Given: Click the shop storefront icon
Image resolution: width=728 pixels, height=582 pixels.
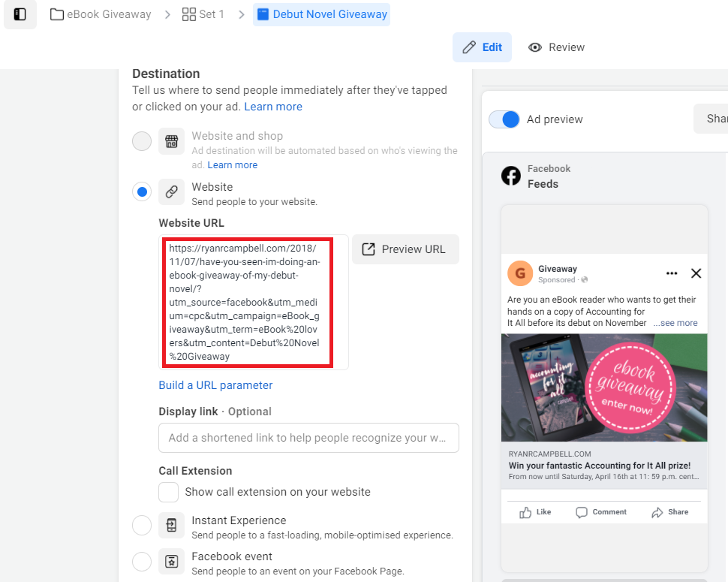Looking at the screenshot, I should (x=171, y=141).
